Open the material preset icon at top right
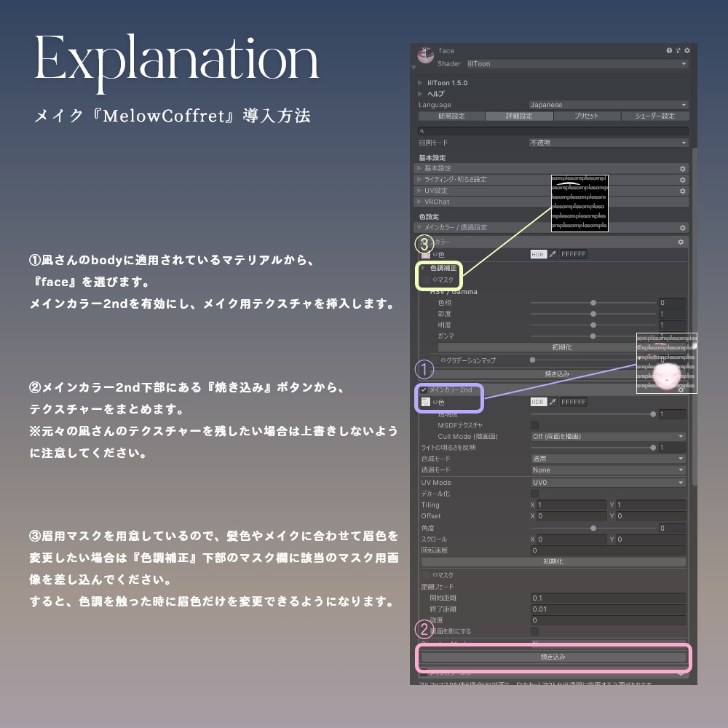The image size is (728, 728). coord(677,51)
